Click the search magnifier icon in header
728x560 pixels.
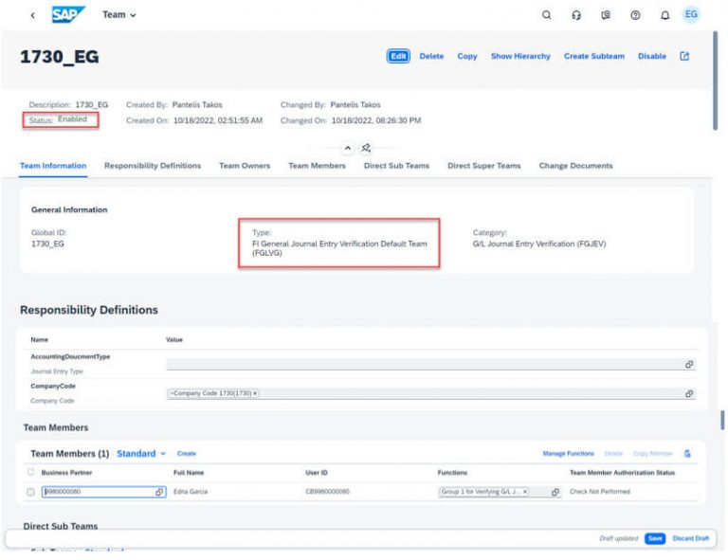[x=546, y=16]
